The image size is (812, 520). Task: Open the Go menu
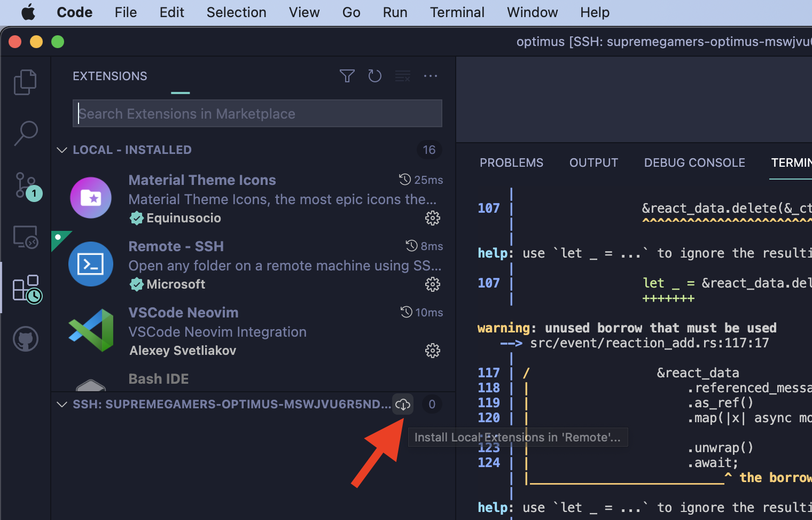(x=352, y=12)
